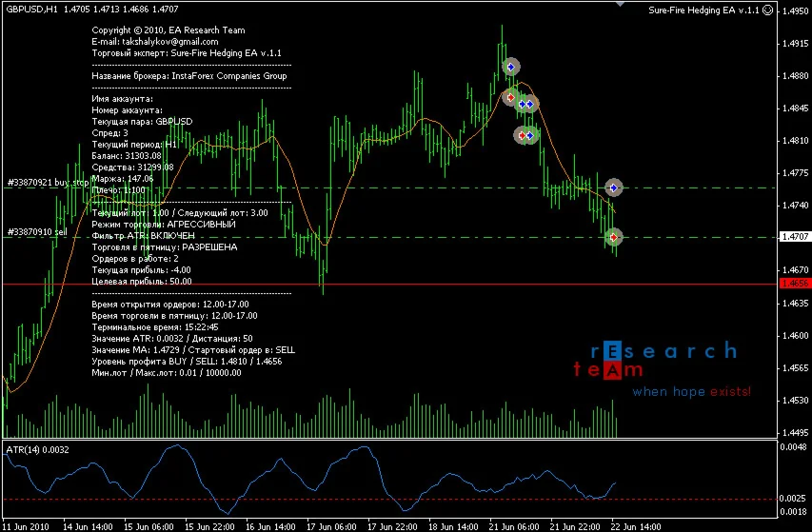Select the topmost lone blue trade arrow

(x=511, y=67)
